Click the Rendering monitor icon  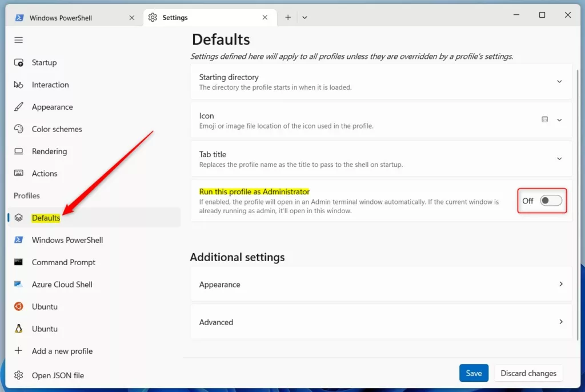pyautogui.click(x=19, y=151)
